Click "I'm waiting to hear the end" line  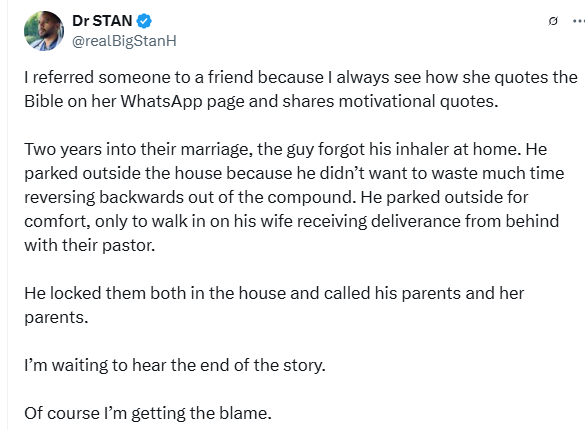175,365
